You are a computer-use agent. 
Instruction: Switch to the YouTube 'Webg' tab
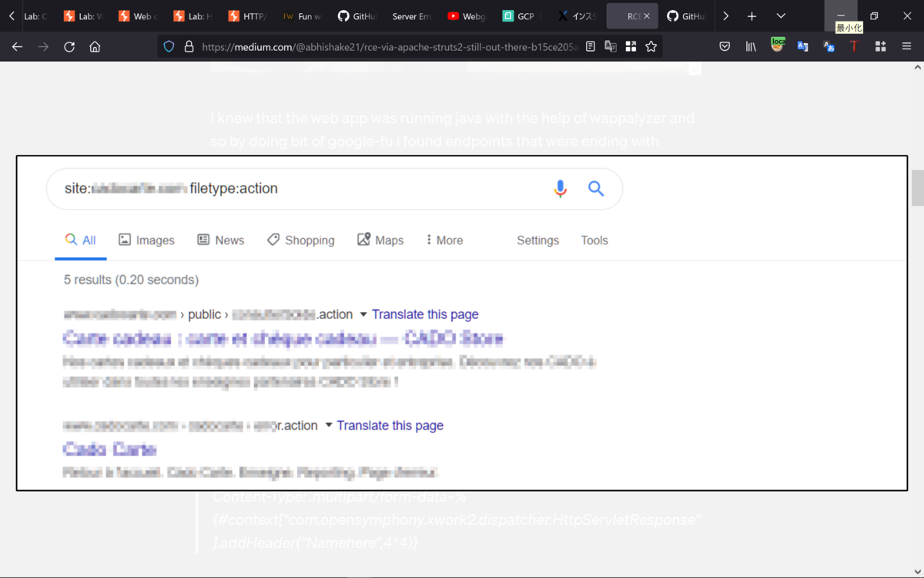tap(466, 16)
